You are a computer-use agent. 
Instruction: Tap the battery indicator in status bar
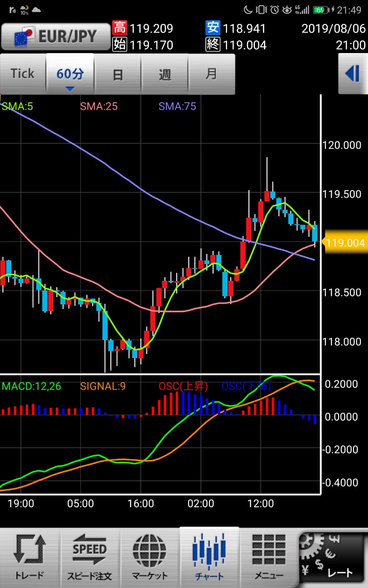pos(322,10)
